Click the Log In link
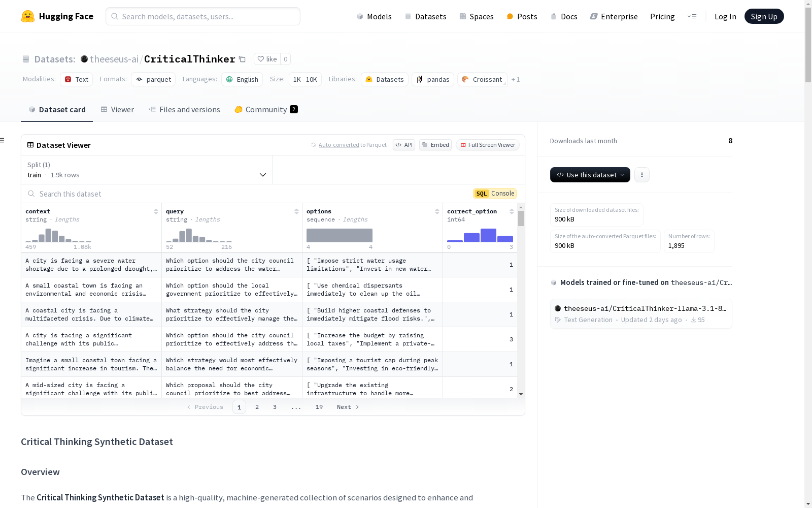The height and width of the screenshot is (508, 812). coord(725,16)
